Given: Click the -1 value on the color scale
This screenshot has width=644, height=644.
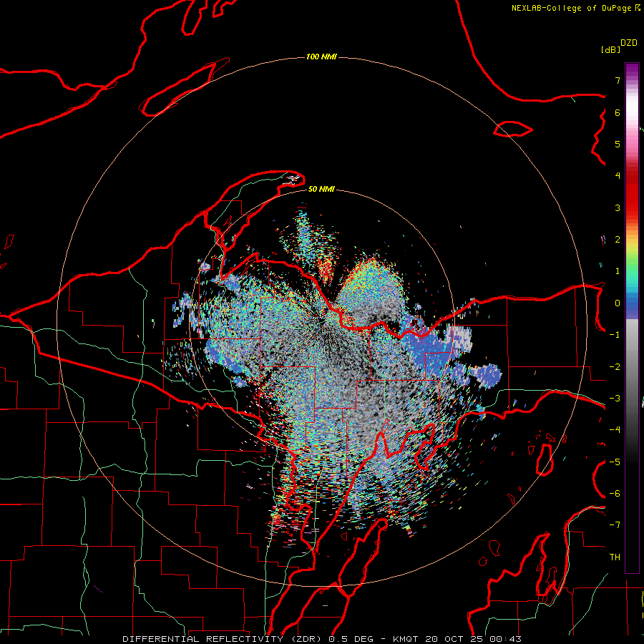Looking at the screenshot, I should pyautogui.click(x=615, y=335).
